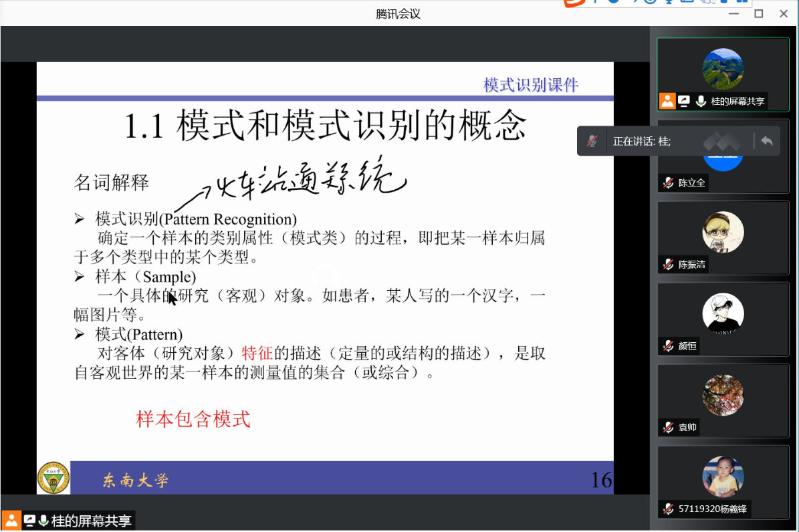
Task: Click the orange host icon on 桂's tile
Action: click(667, 101)
